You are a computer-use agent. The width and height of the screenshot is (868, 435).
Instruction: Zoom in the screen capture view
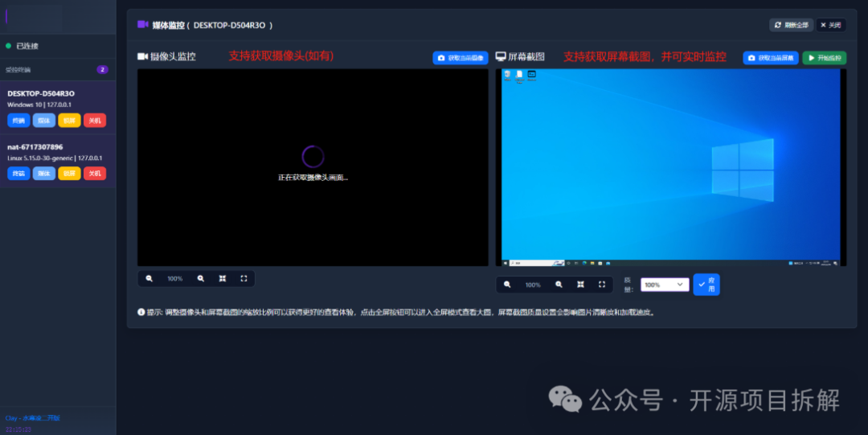[559, 285]
